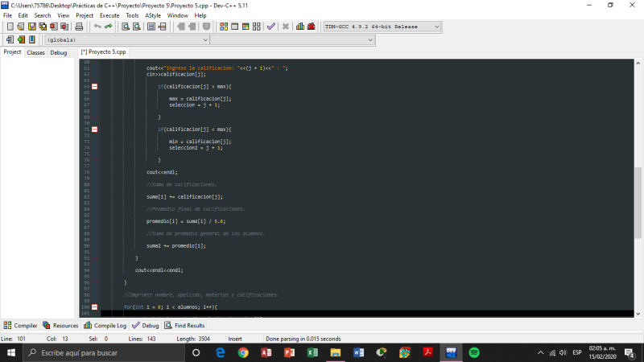644x362 pixels.
Task: Toggle the fold marker at line 100
Action: pos(94,307)
